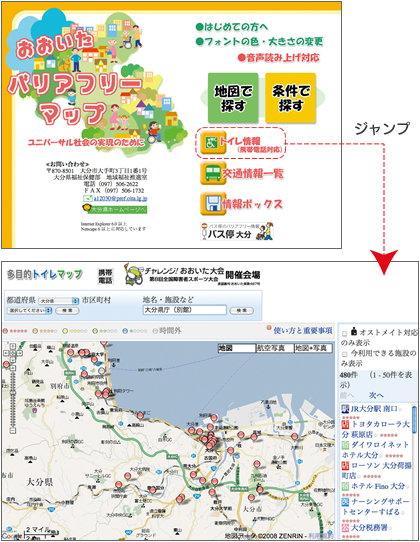Click the blue medical icon beside ナーシングサポート

tap(346, 501)
